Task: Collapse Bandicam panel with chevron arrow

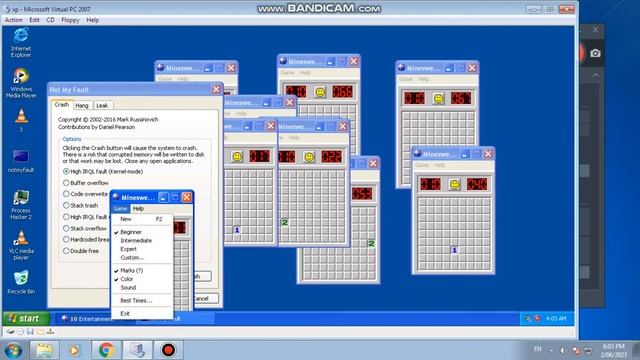Action: click(x=596, y=76)
